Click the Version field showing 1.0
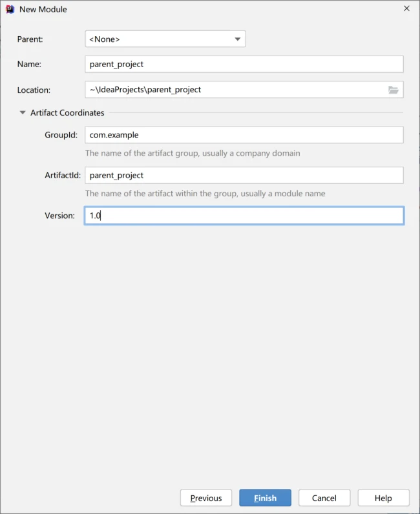Viewport: 420px width, 514px height. pyautogui.click(x=244, y=216)
